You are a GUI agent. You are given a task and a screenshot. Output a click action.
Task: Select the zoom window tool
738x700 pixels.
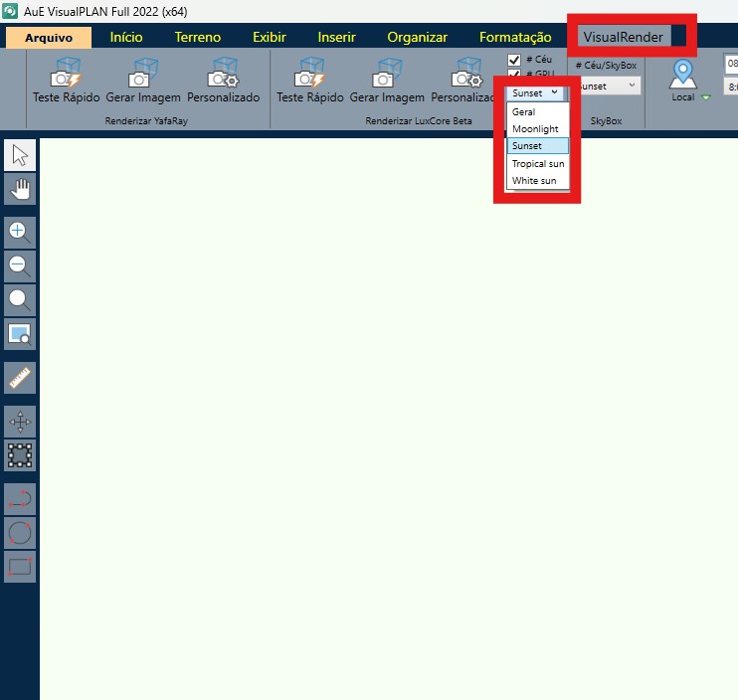coord(20,334)
